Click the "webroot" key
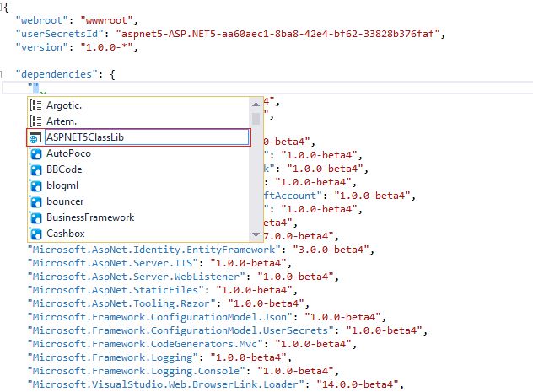533x392 pixels. (42, 20)
